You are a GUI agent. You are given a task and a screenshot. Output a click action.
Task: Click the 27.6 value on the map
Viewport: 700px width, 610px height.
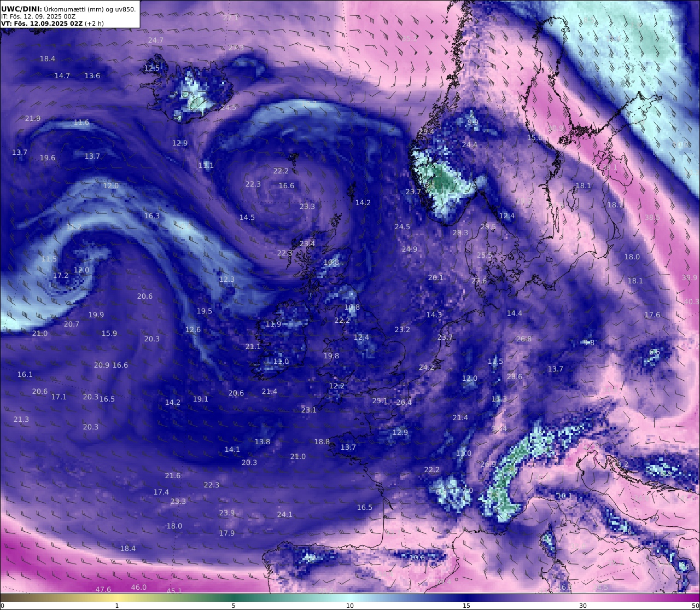pyautogui.click(x=479, y=281)
